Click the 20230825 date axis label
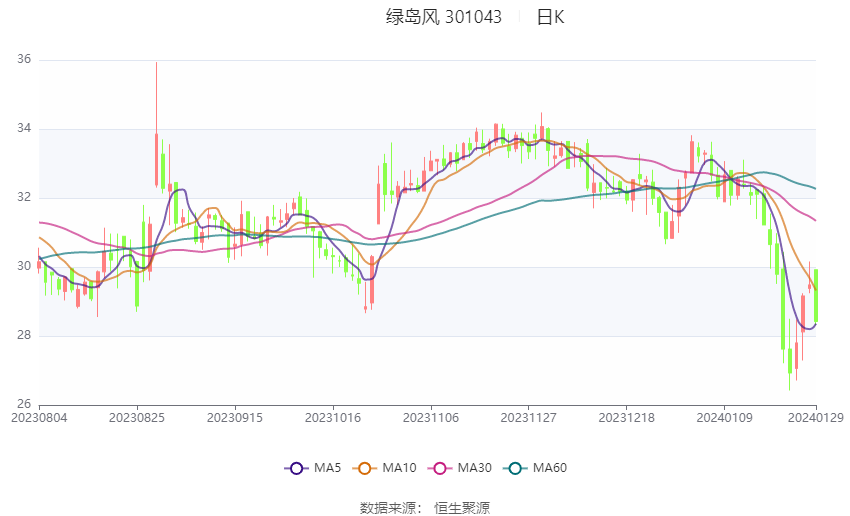The image size is (850, 516). [137, 418]
